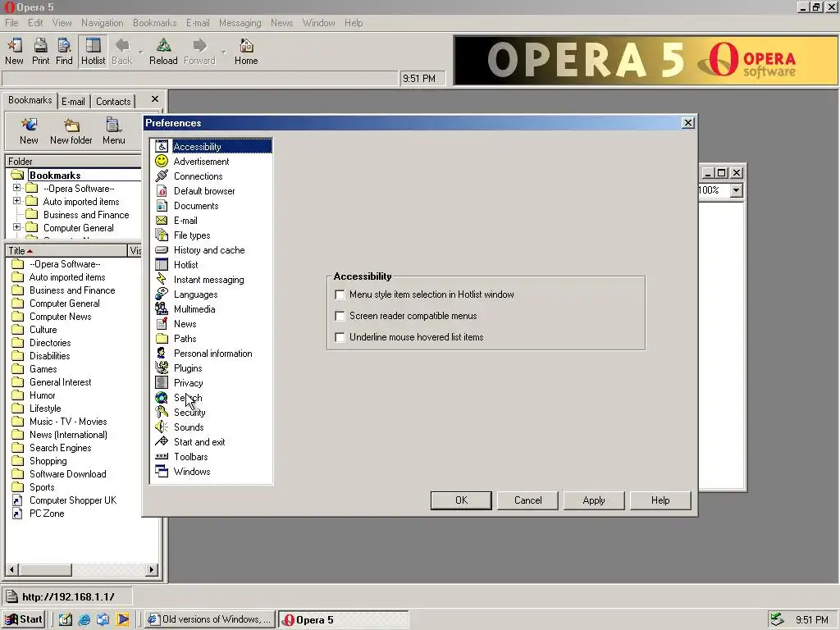Switch to Old versions of Windows taskbar item

coord(210,619)
